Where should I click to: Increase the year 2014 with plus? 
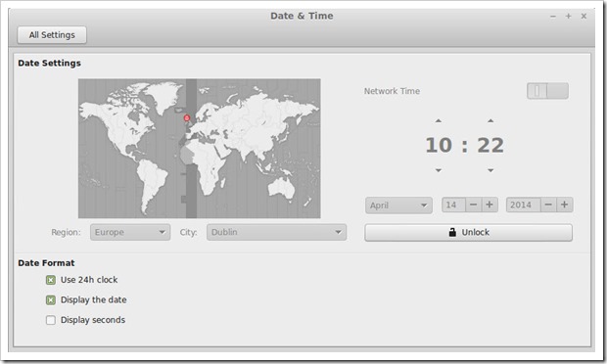pos(565,205)
